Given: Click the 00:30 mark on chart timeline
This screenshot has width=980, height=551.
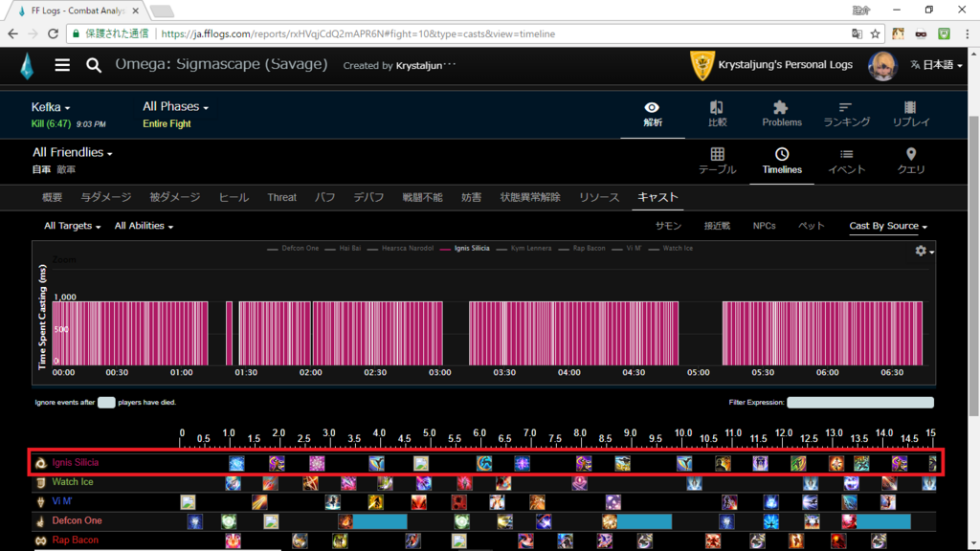Looking at the screenshot, I should (x=117, y=372).
